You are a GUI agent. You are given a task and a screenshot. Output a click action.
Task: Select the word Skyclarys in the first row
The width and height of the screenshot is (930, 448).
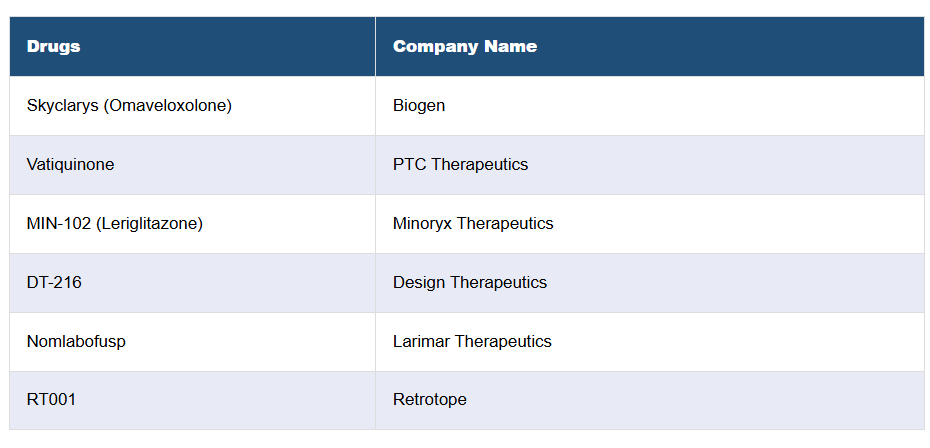click(62, 105)
